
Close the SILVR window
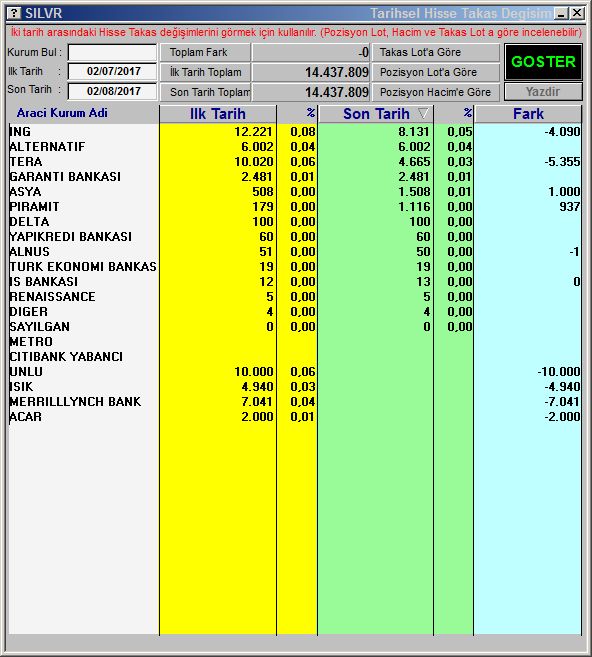pos(577,13)
